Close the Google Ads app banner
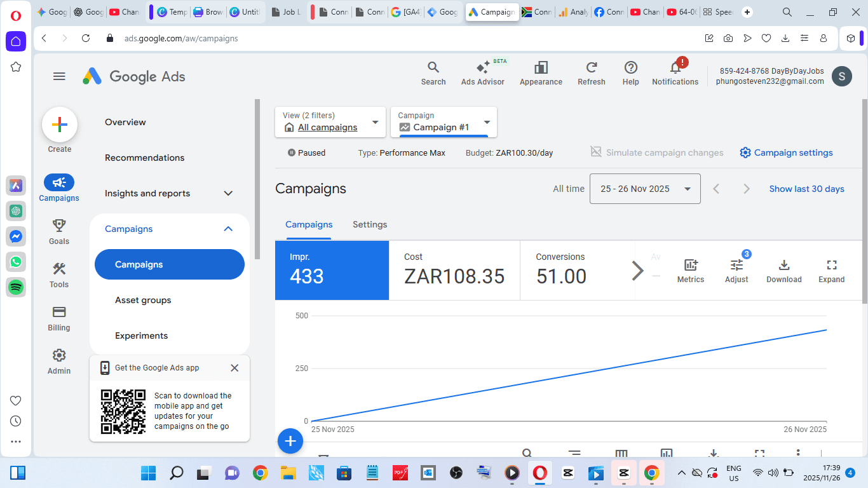The height and width of the screenshot is (488, 868). 234,368
